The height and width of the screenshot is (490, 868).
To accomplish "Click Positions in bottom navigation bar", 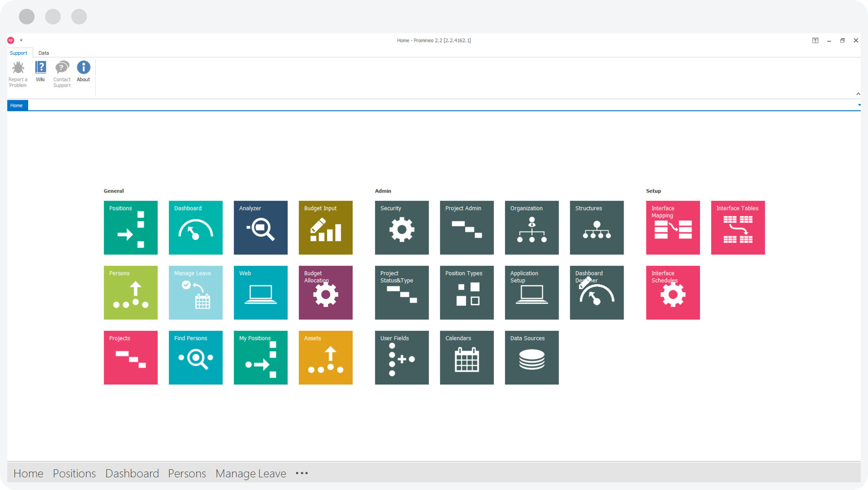I will pos(74,473).
